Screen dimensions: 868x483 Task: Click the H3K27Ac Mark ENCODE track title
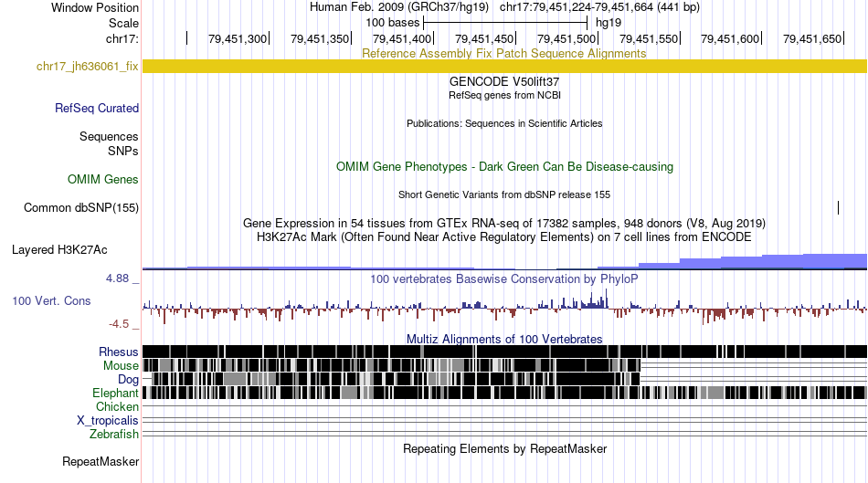504,236
